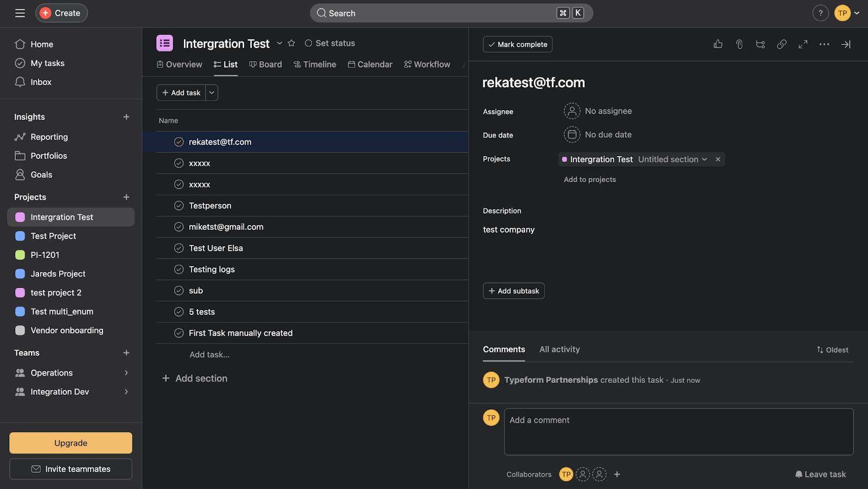Click the Add subtask button
Screen dimensions: 868x489
[513, 291]
